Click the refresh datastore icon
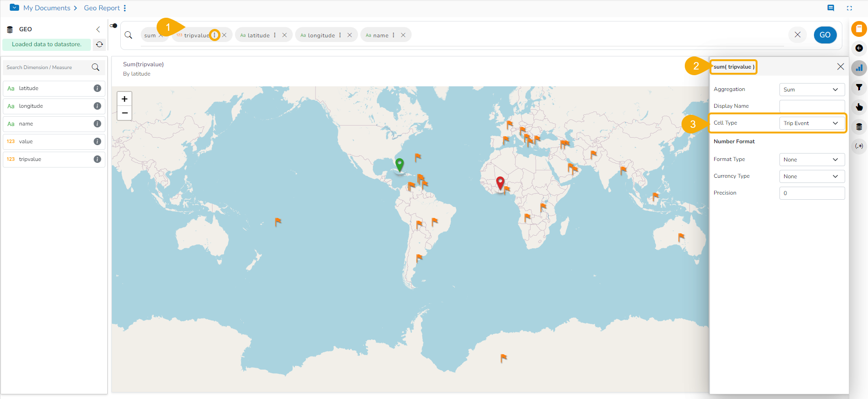868x399 pixels. click(99, 44)
